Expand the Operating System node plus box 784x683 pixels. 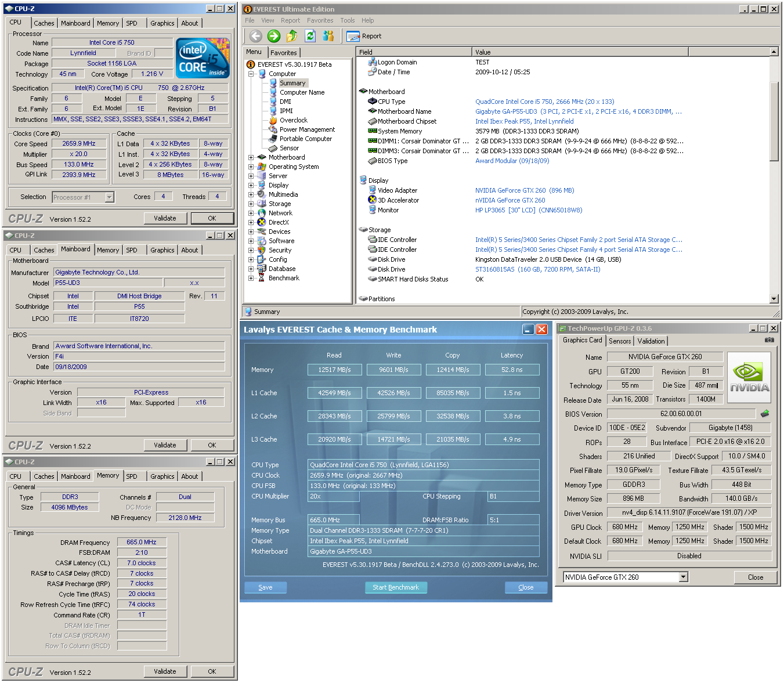[x=251, y=167]
